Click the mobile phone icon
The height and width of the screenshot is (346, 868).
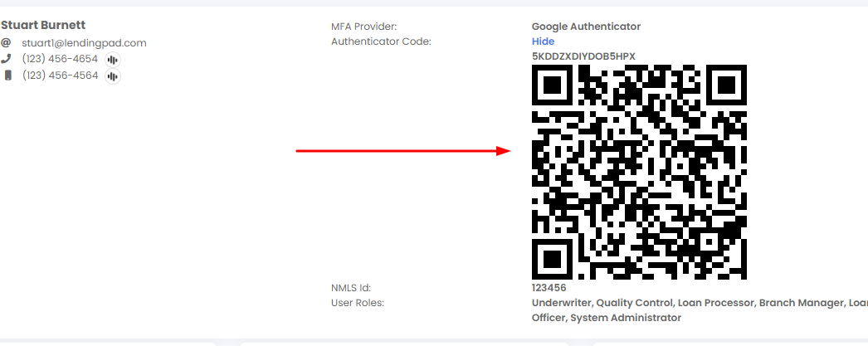[7, 76]
